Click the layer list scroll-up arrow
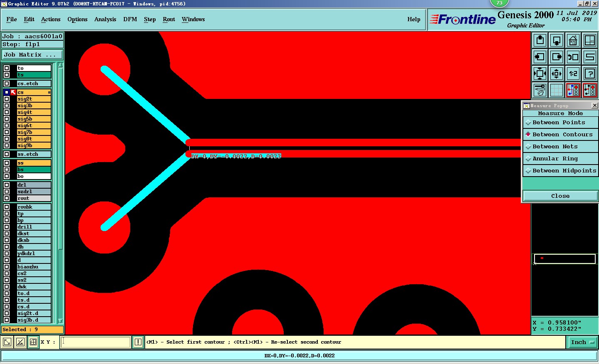 click(x=60, y=65)
